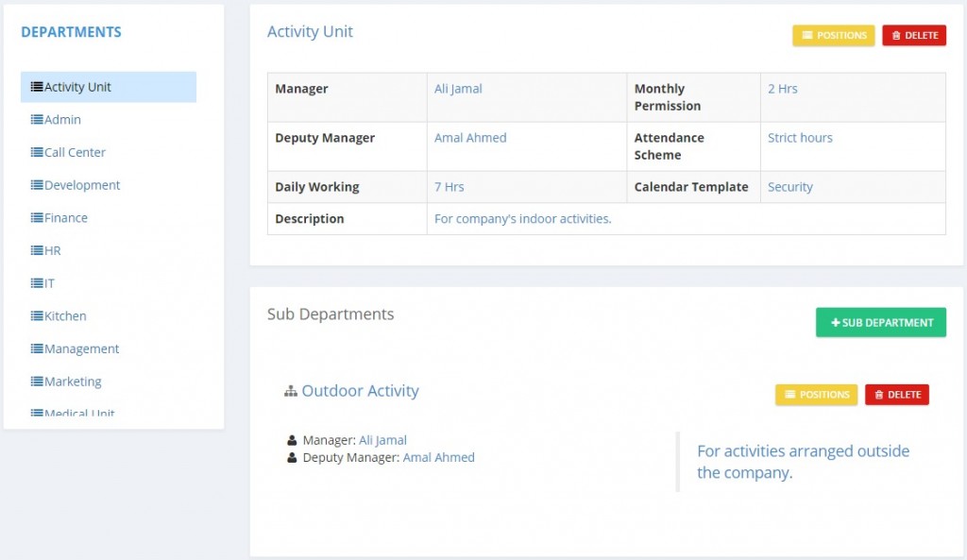Click the Strict hours attendance scheme link
The height and width of the screenshot is (560, 967).
(802, 137)
